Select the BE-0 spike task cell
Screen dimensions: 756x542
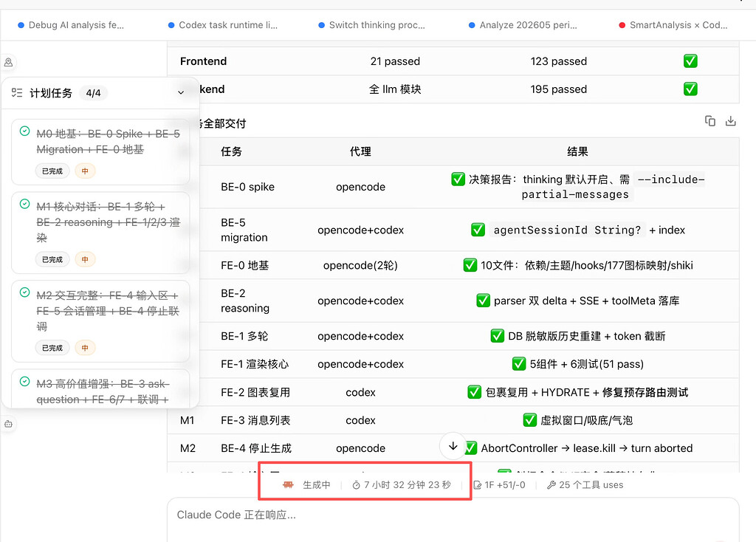247,187
